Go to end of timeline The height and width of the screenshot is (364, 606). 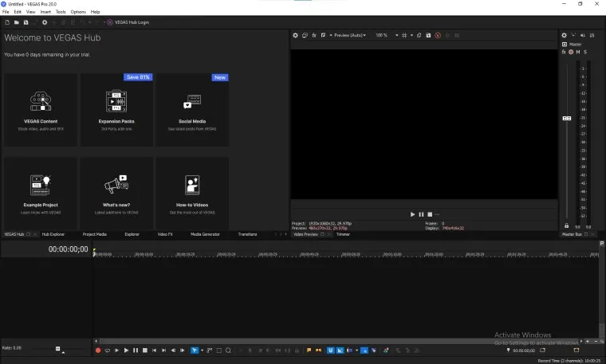163,350
